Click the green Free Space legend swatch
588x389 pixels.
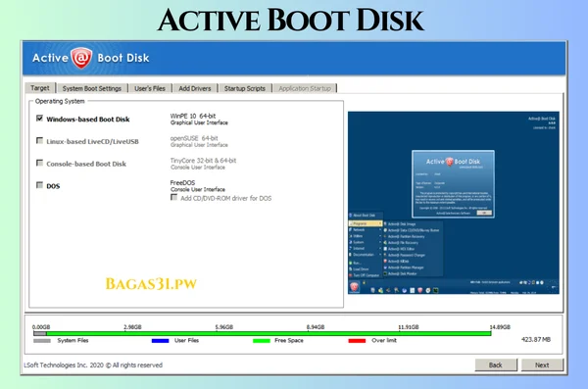point(262,341)
